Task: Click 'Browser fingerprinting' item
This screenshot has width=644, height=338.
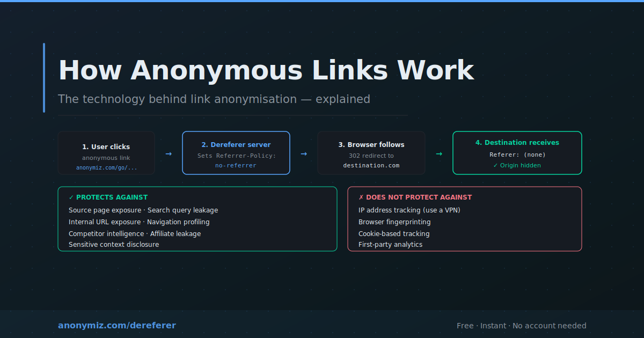Action: 394,222
